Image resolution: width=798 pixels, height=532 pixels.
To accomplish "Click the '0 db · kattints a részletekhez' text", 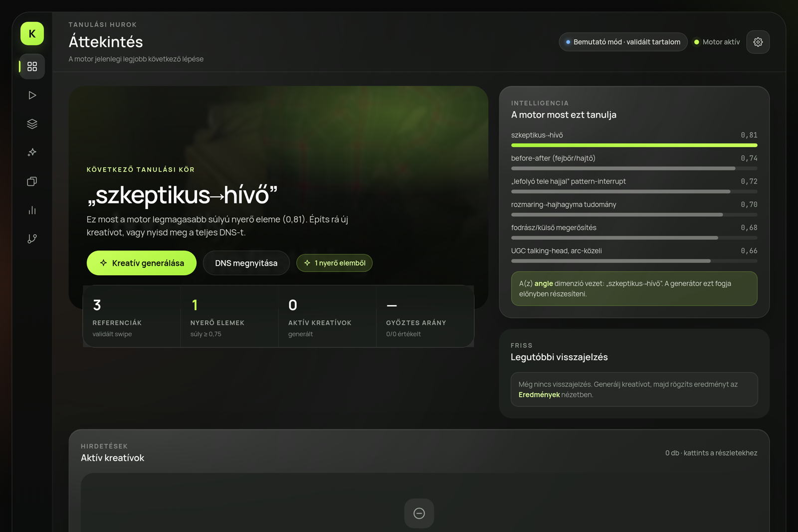I will point(711,453).
